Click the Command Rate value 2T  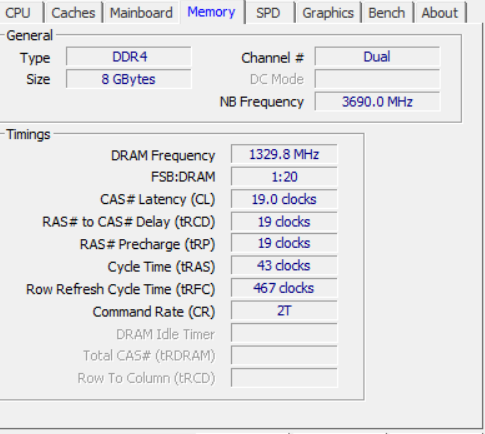click(284, 311)
